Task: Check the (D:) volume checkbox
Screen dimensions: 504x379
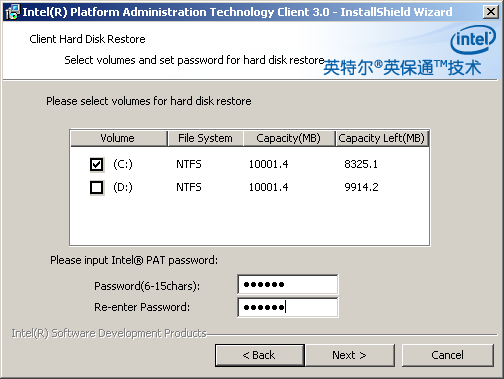Action: 97,187
